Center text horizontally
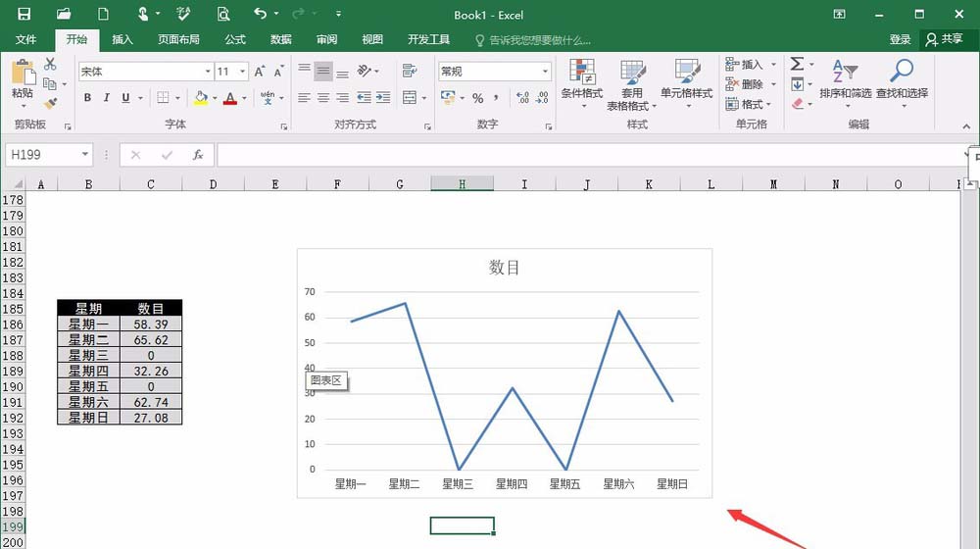 [323, 97]
